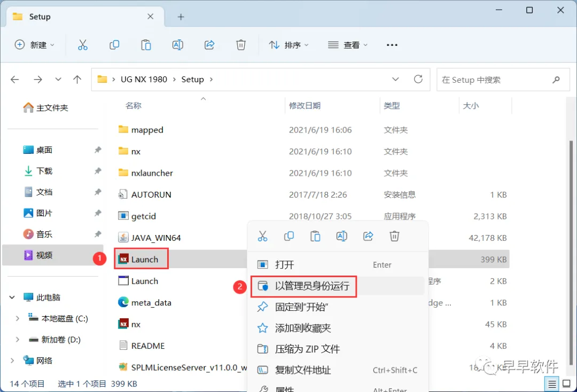Select the meta_data Edge file

click(145, 303)
